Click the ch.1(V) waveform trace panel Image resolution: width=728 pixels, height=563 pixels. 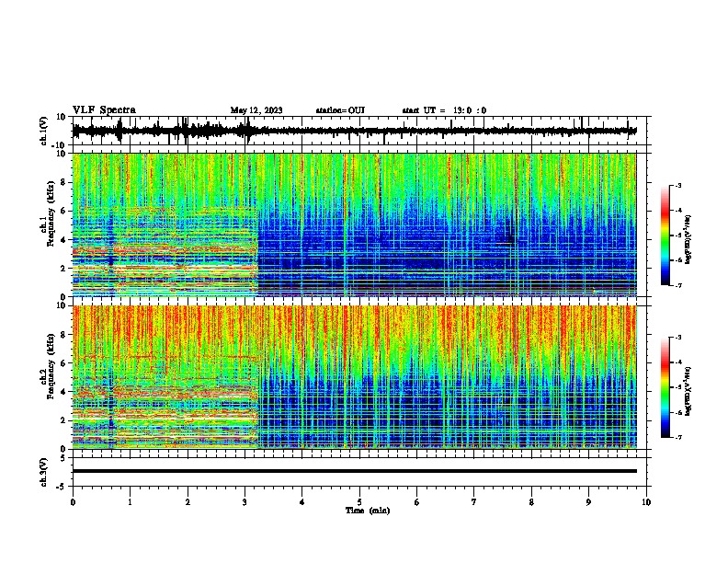[x=361, y=131]
